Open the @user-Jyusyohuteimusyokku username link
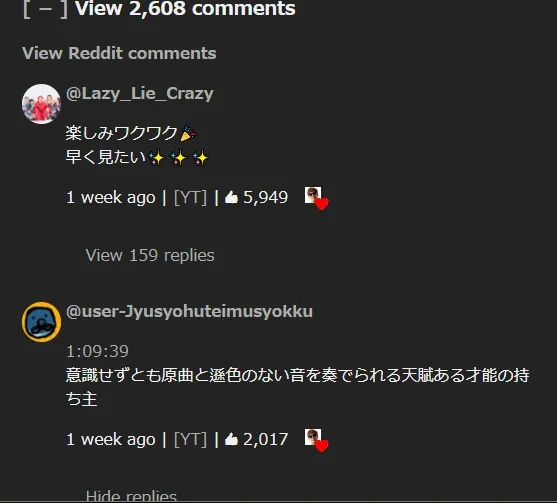Screen dimensions: 557x503 click(189, 312)
